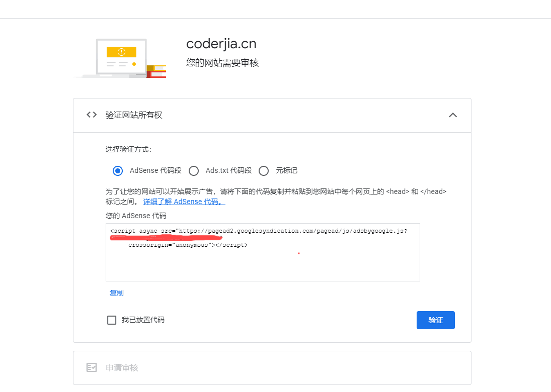This screenshot has height=392, width=551.
Task: Expand the 申请审核 section
Action: pos(272,368)
